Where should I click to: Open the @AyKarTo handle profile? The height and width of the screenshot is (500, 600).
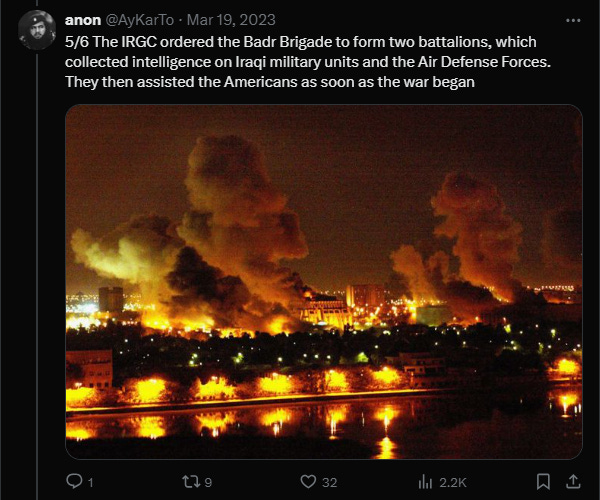[139, 20]
